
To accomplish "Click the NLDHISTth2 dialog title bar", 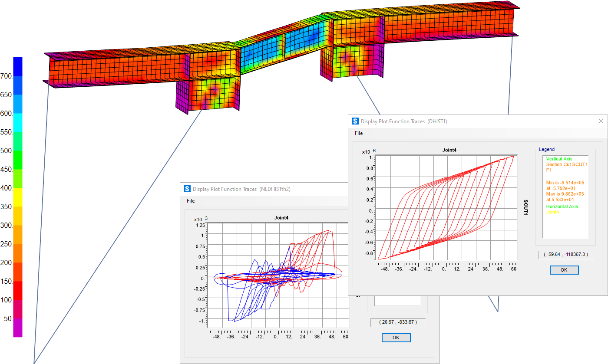I will (261, 189).
